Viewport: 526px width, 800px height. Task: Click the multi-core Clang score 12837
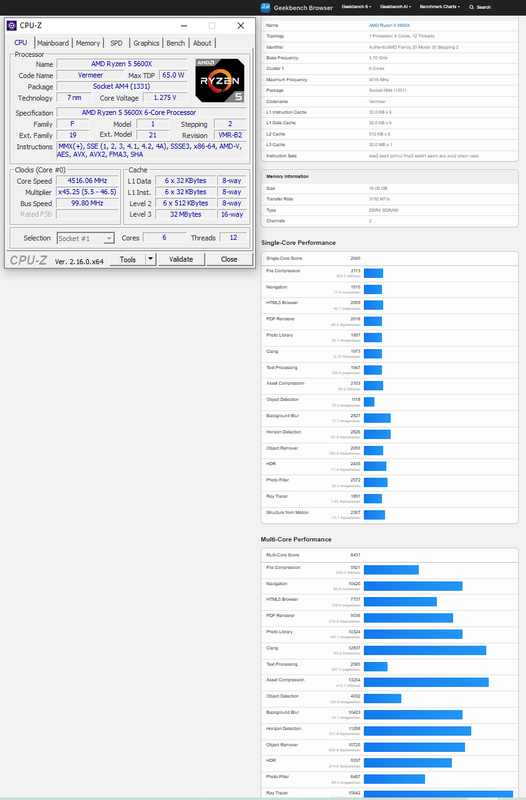pyautogui.click(x=355, y=648)
